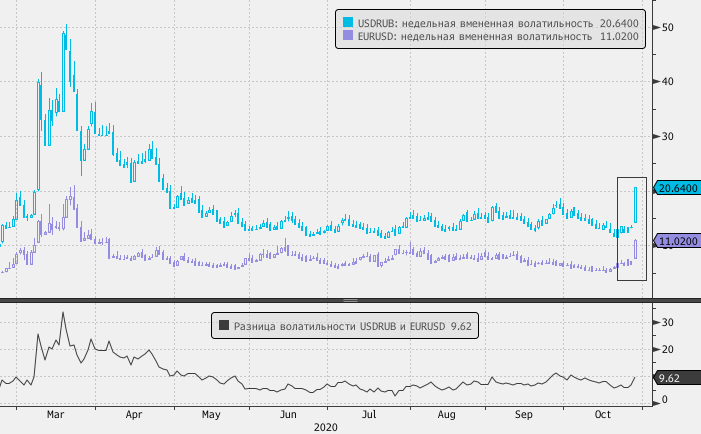Select the USDRUB weekly volatility legend label
Image resolution: width=701 pixels, height=434 pixels.
475,21
